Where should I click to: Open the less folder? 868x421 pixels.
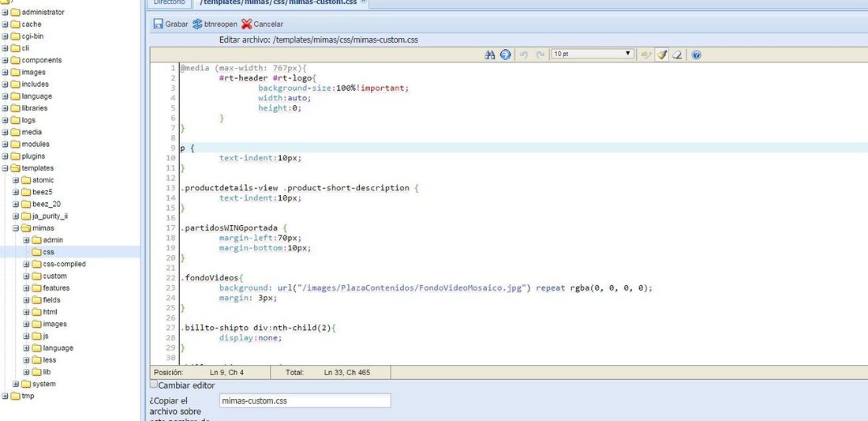point(49,360)
